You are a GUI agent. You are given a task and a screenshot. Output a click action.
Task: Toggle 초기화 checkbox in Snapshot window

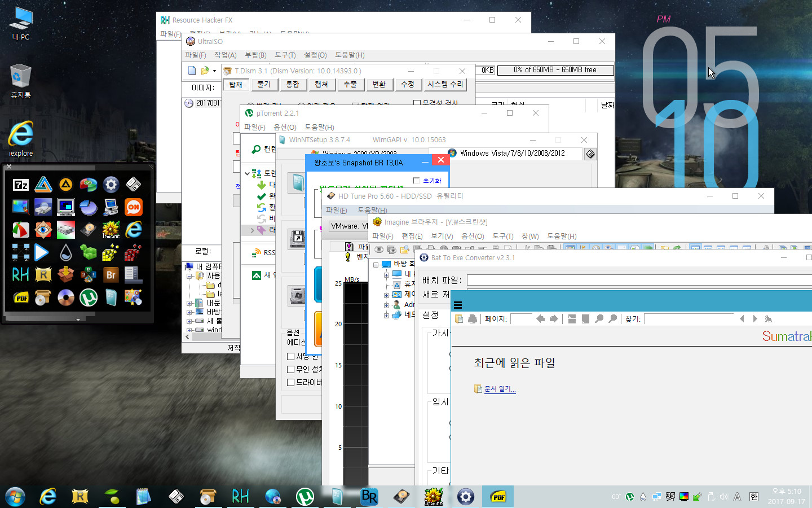[416, 181]
